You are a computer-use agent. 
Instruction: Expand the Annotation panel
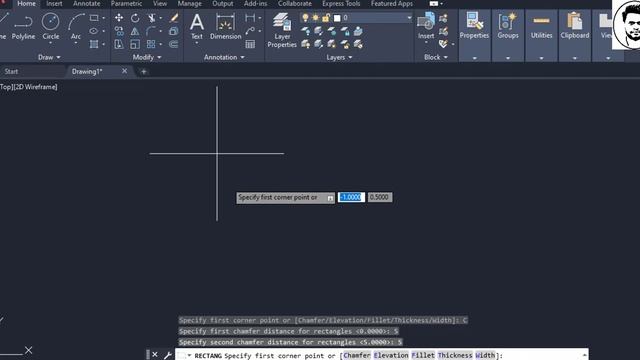pyautogui.click(x=224, y=58)
